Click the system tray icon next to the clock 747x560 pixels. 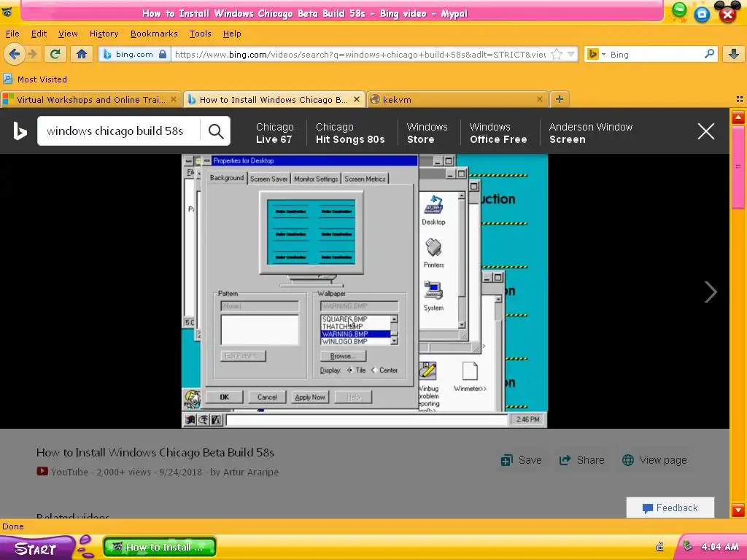tap(687, 546)
